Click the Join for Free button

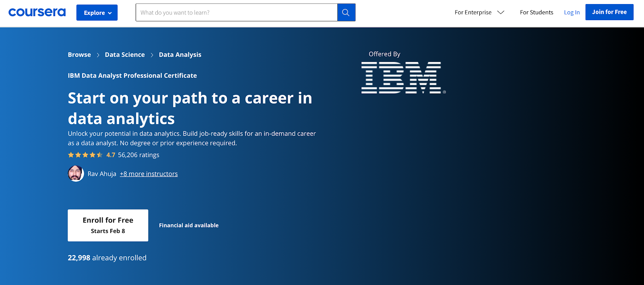(x=609, y=12)
